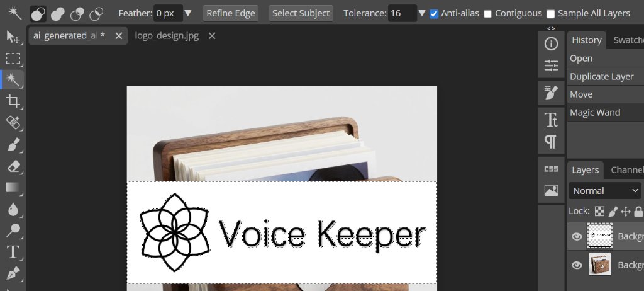Screen dimensions: 644x291
Task: Go to the Move history state
Action: (606, 94)
